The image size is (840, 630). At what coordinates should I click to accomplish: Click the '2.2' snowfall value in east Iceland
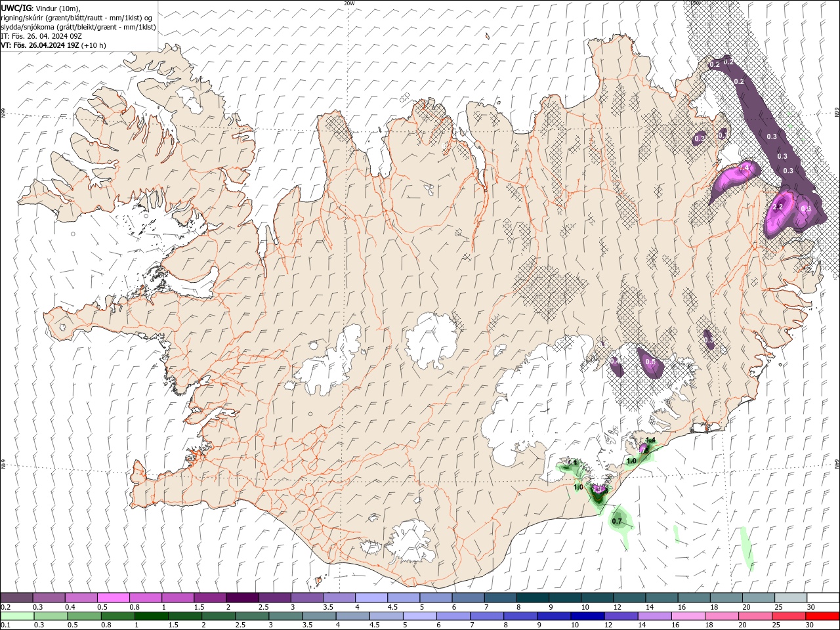point(778,207)
